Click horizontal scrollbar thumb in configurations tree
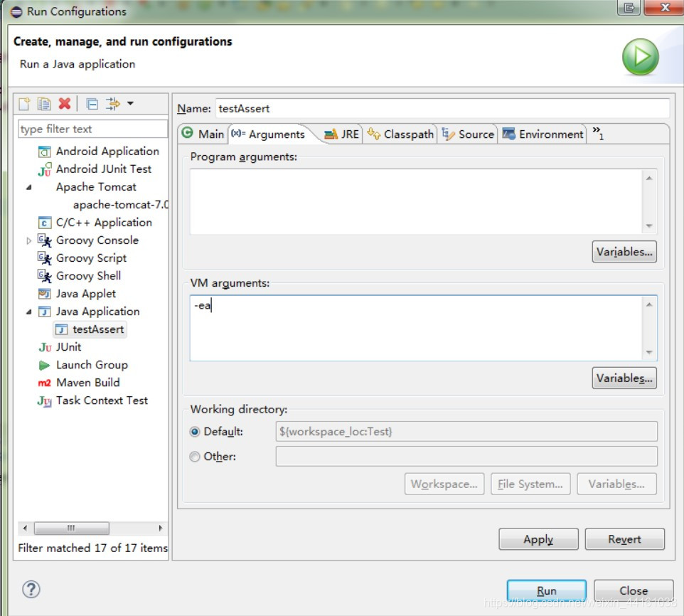Screen dimensions: 684x616 72,529
